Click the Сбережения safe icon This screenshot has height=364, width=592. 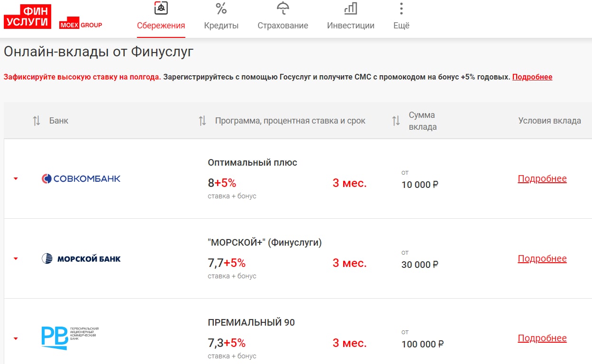click(x=161, y=8)
